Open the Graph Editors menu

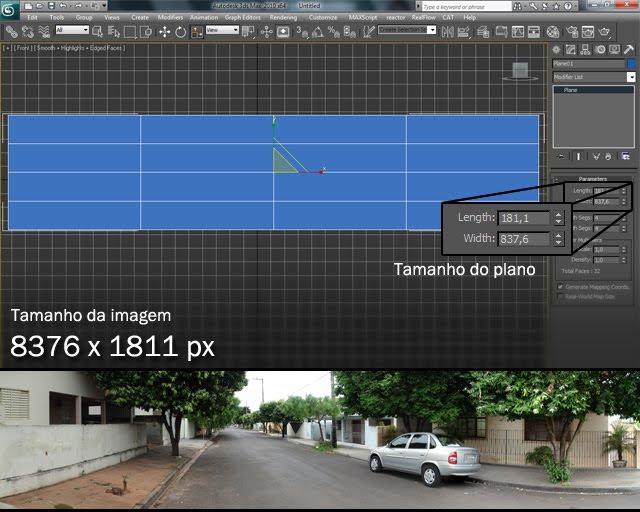(x=242, y=18)
